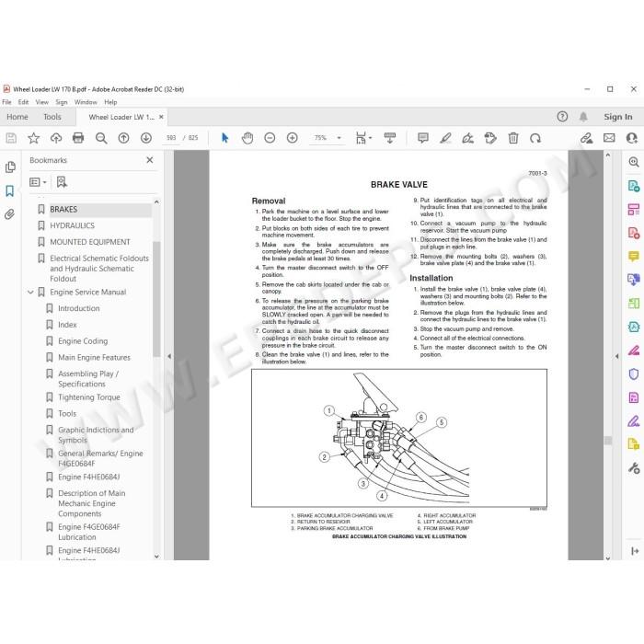Show the right tools pane arrow

click(616, 356)
